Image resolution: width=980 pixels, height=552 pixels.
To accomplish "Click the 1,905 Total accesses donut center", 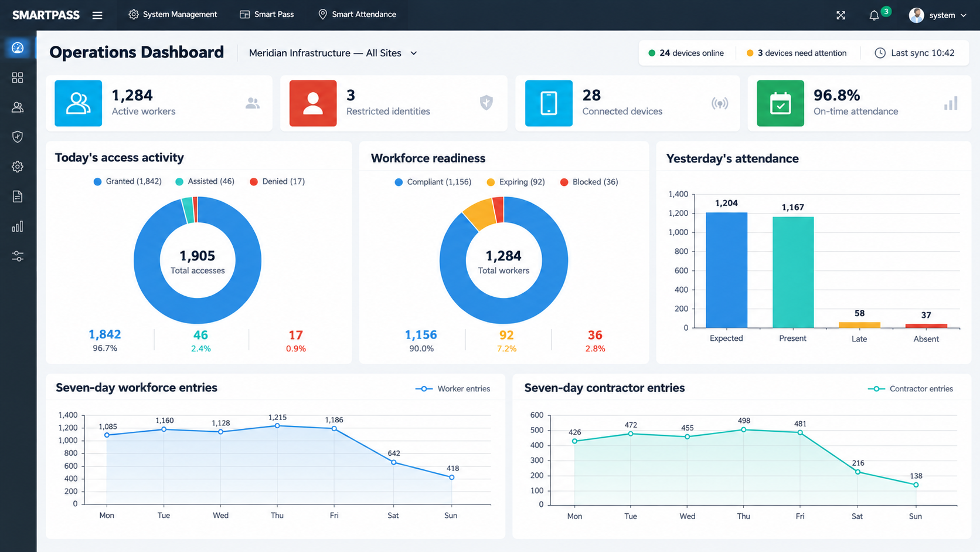I will [x=198, y=261].
